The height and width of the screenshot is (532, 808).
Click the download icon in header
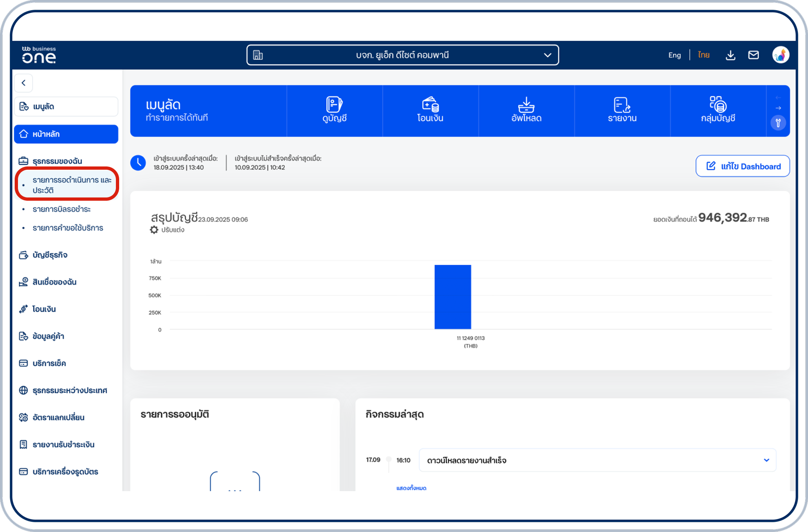click(730, 55)
